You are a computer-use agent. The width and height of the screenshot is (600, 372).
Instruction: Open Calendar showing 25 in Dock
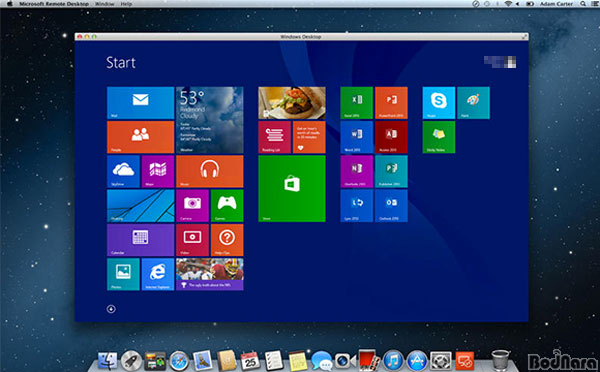point(250,361)
